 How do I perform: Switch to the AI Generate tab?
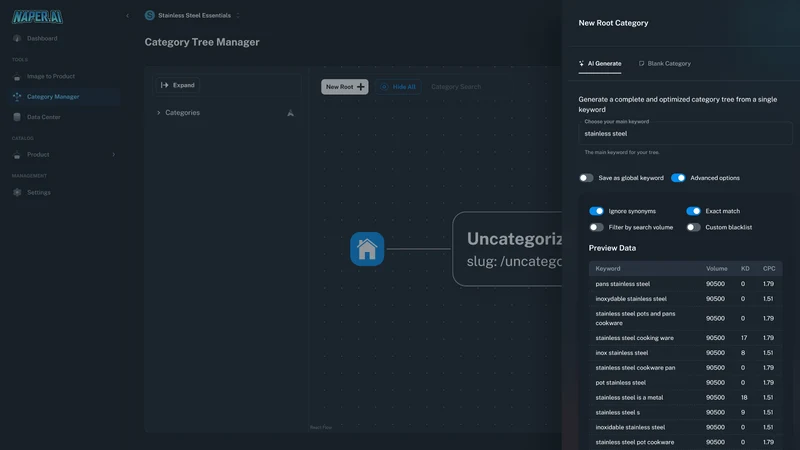[x=599, y=64]
